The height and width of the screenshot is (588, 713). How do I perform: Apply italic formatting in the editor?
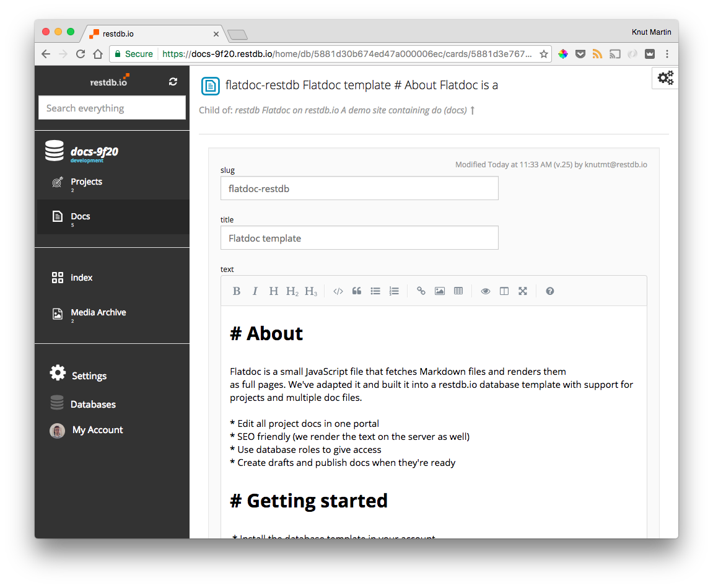pyautogui.click(x=255, y=291)
